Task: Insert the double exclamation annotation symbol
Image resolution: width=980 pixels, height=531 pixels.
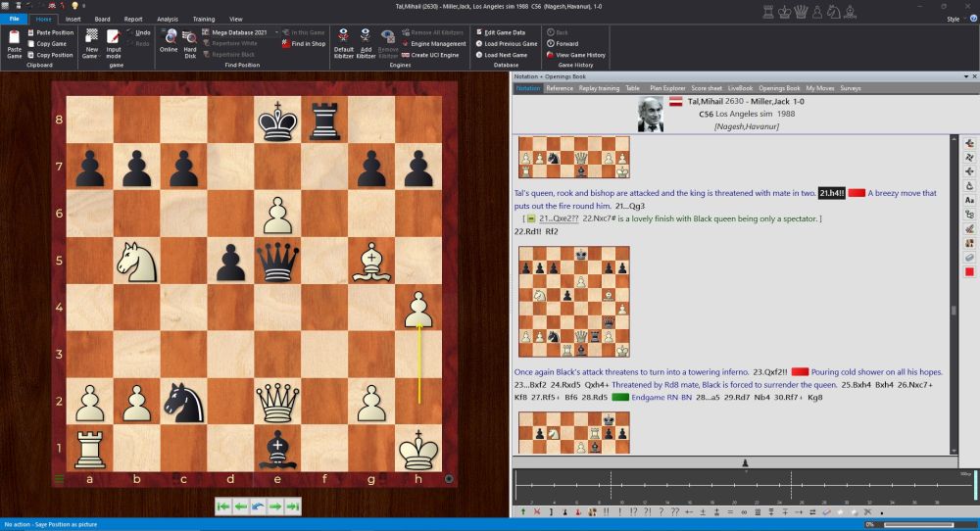Action: tap(607, 511)
